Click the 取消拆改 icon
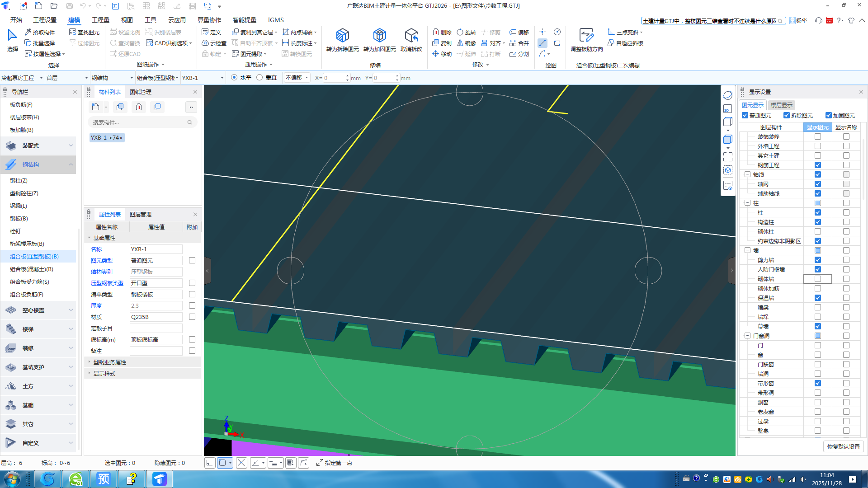Image resolution: width=868 pixels, height=488 pixels. 411,36
